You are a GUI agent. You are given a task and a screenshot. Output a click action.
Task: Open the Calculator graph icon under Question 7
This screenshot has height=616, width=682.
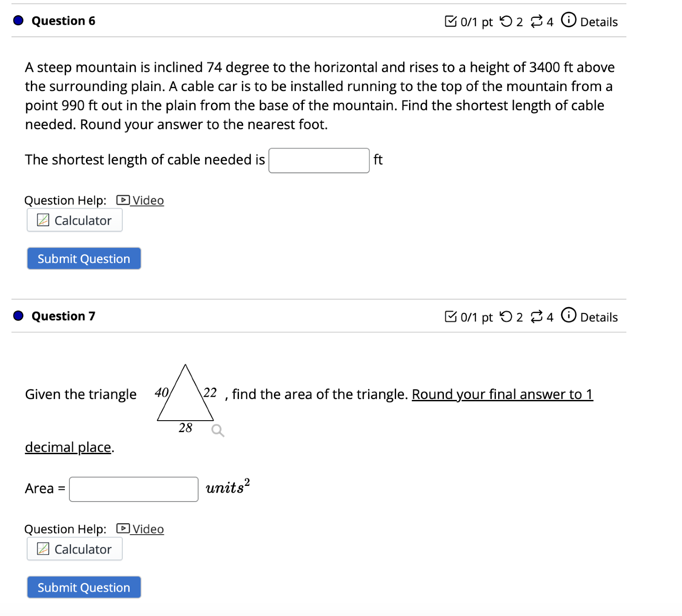tap(43, 549)
